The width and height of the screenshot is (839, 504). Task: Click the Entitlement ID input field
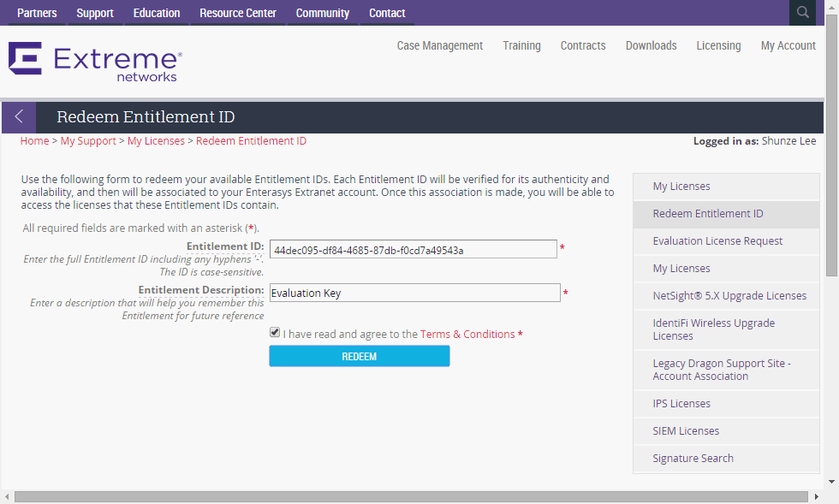coord(413,249)
